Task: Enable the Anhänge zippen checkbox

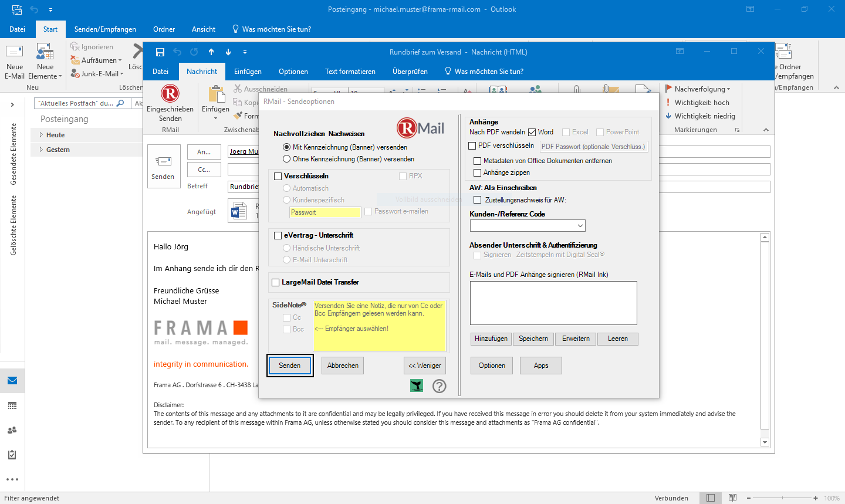Action: (478, 172)
